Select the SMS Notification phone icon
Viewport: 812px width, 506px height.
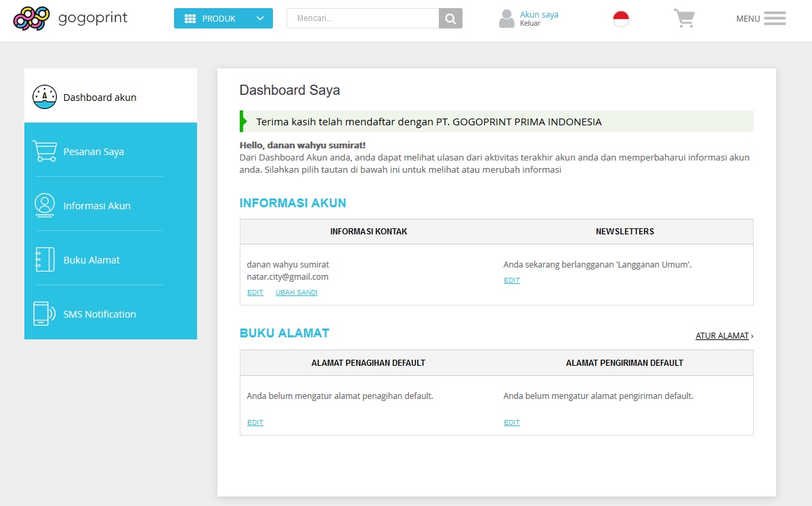[44, 313]
